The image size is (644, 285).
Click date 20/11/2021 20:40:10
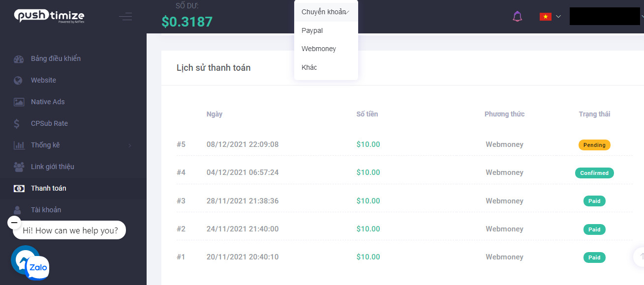[243, 257]
